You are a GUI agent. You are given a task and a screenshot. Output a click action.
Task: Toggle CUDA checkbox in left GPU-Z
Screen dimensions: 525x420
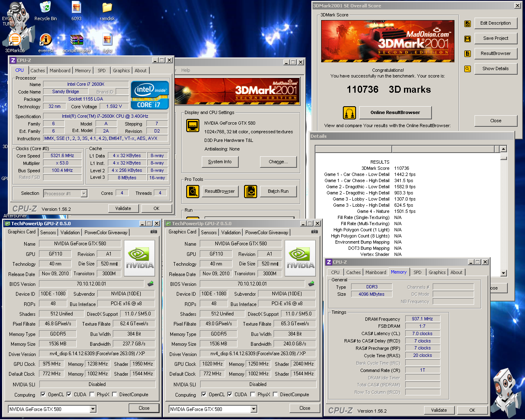tap(69, 395)
